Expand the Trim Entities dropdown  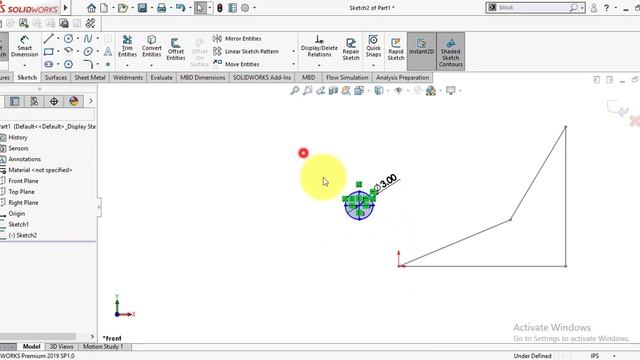127,65
